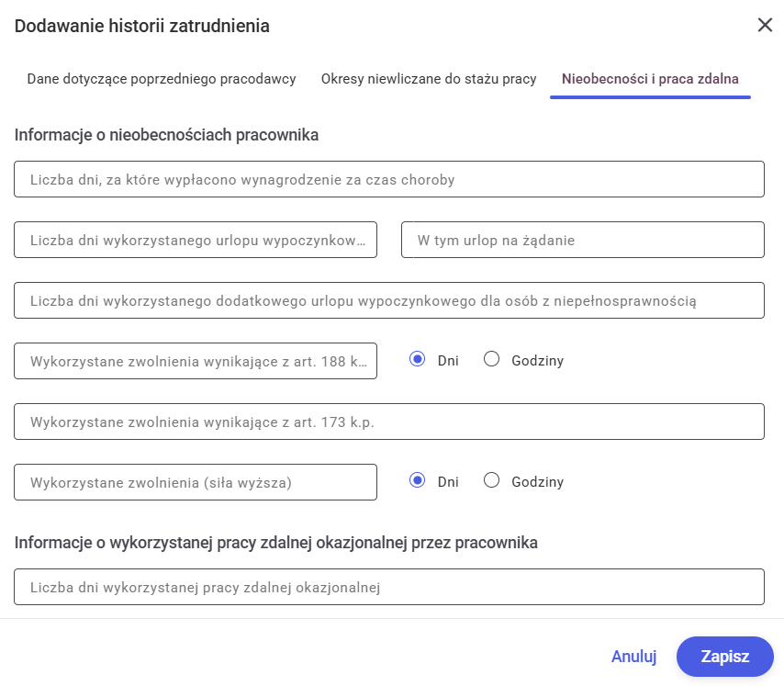Image resolution: width=784 pixels, height=686 pixels.
Task: Select Godziny radio for art. 188 exemptions
Action: coord(491,360)
